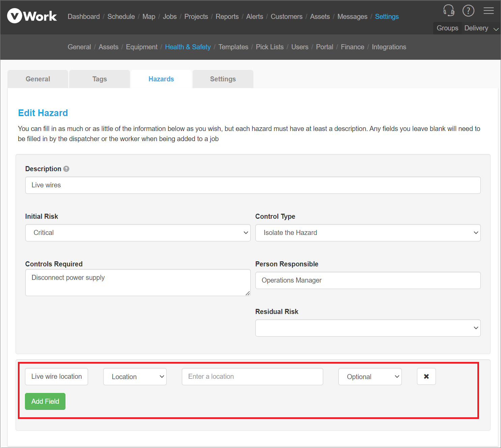Viewport: 501px width, 448px height.
Task: Open the hamburger menu icon
Action: (488, 11)
